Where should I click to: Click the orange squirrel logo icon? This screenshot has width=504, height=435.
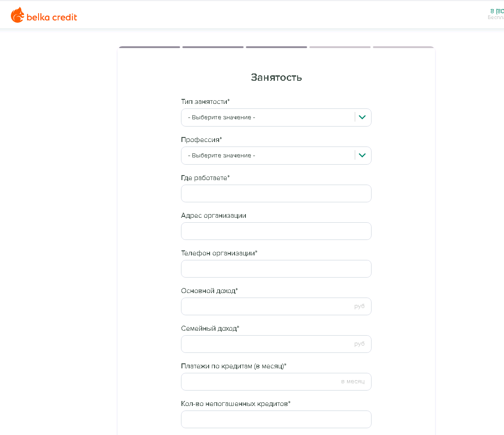click(17, 15)
